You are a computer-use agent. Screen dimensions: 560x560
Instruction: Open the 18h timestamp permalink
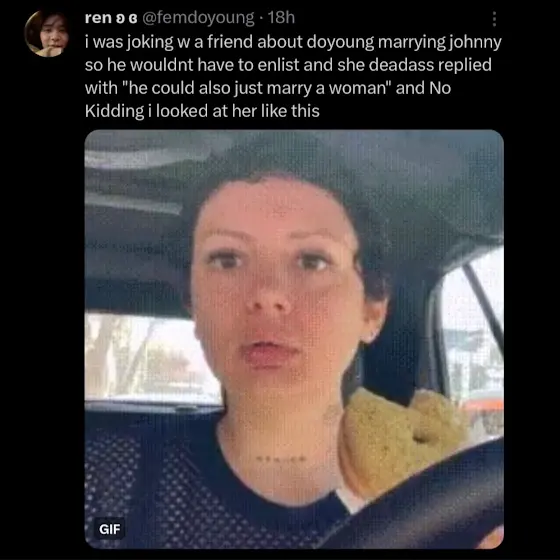[281, 18]
